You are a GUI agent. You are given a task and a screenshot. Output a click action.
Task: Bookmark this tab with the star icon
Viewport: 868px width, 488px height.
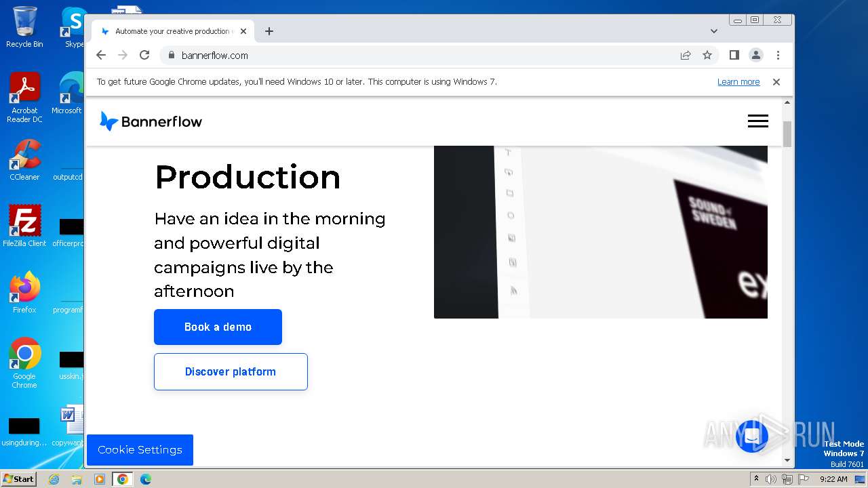coord(707,55)
